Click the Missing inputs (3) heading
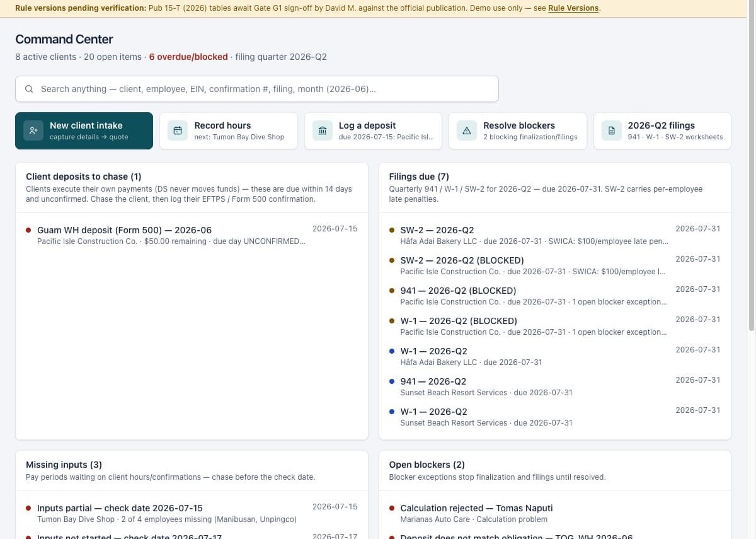Viewport: 756px width, 539px height. point(64,465)
